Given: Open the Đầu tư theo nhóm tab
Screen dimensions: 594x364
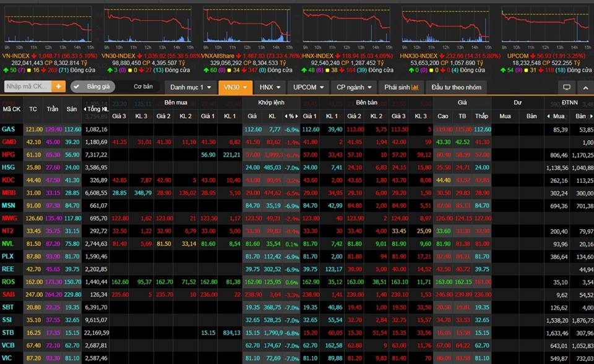Looking at the screenshot, I should click(456, 87).
